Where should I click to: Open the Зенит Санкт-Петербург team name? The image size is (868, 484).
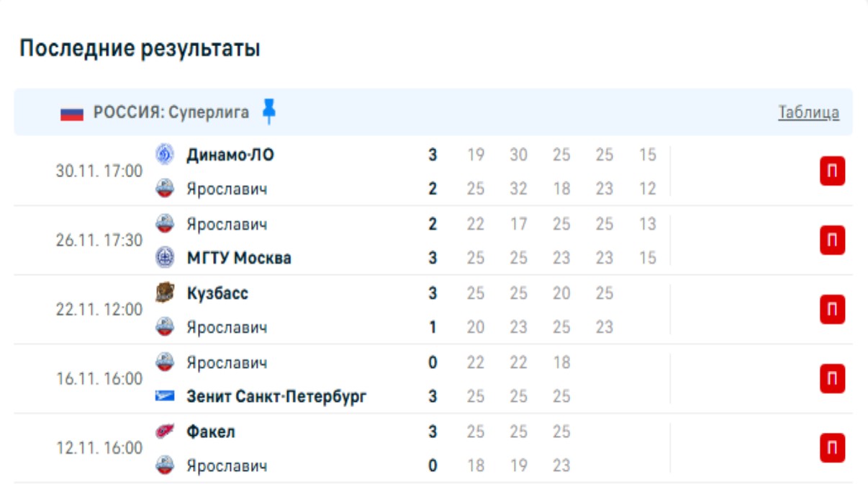click(276, 396)
